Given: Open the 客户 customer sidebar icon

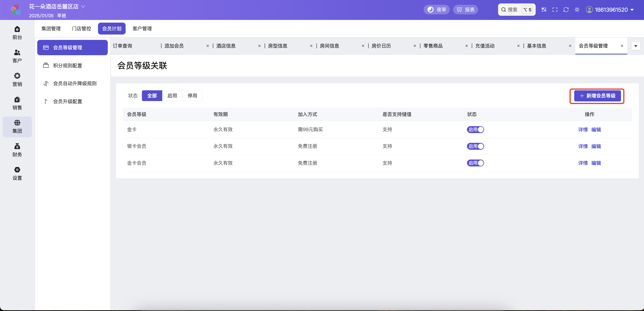Looking at the screenshot, I should tap(17, 56).
